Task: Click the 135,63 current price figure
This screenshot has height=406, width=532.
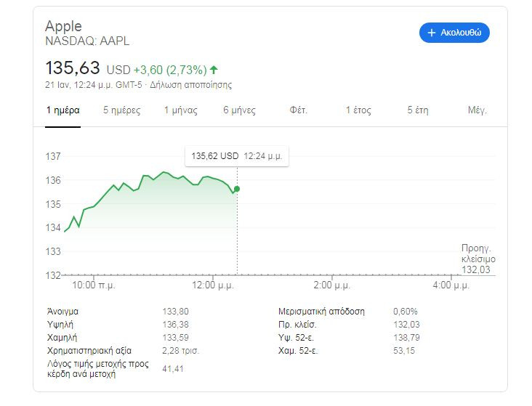Action: coord(73,68)
